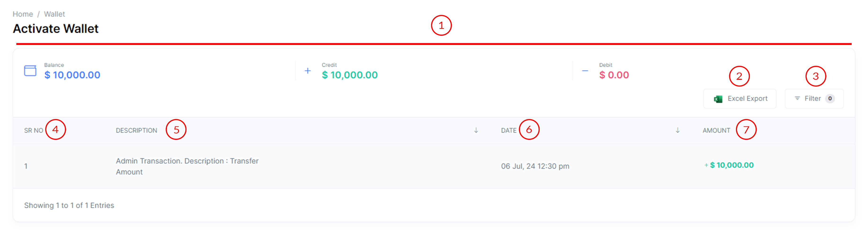The image size is (868, 230).
Task: Click the Balance wallet card icon
Action: click(x=30, y=71)
